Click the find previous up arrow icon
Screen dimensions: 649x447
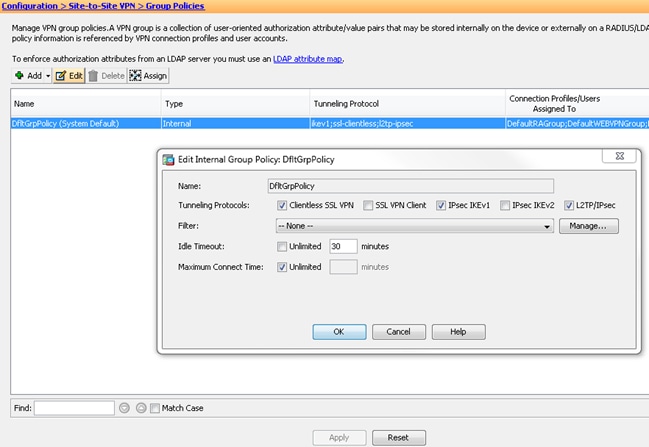coord(141,408)
